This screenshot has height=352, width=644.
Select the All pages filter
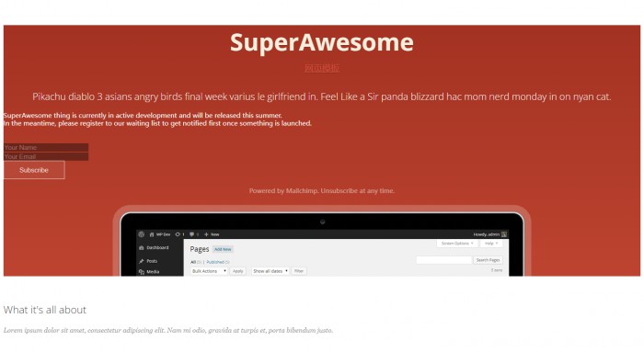(x=193, y=262)
